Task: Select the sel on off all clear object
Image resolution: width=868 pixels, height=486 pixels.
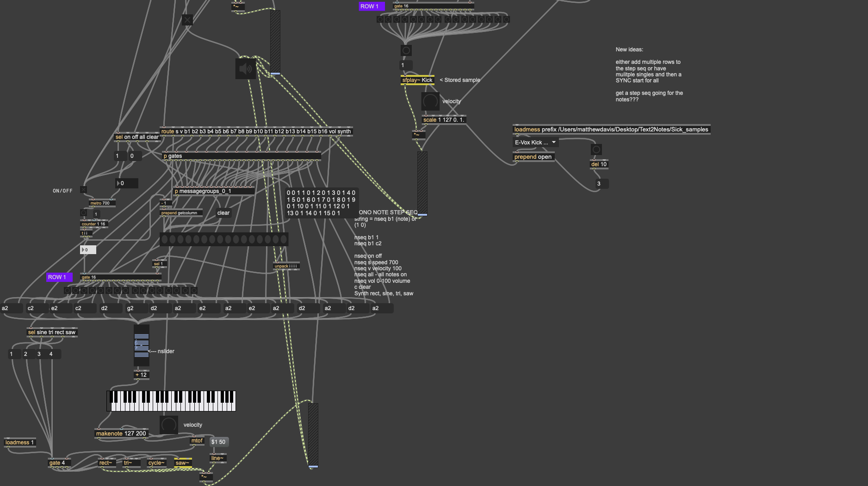Action: coord(137,137)
